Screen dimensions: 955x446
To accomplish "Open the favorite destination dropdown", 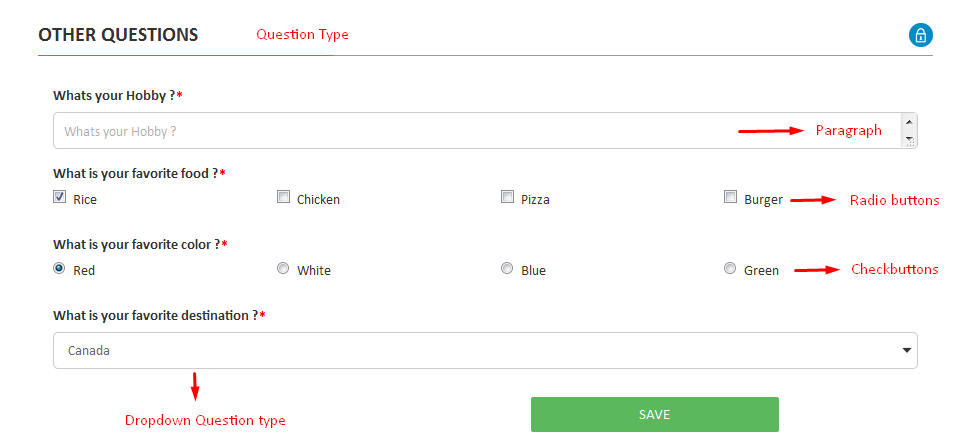I will (485, 351).
